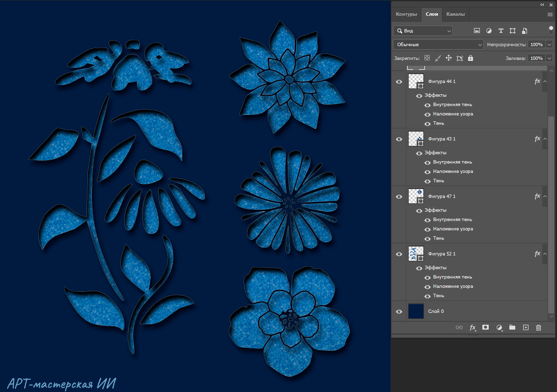Click the Заливка 100% value field
Screen dimensions: 557x392
click(x=536, y=58)
